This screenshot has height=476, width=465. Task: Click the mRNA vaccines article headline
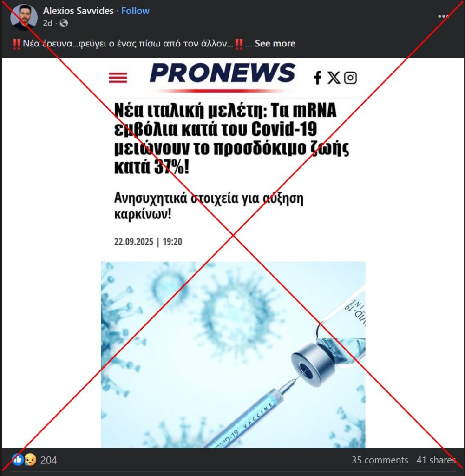click(231, 139)
